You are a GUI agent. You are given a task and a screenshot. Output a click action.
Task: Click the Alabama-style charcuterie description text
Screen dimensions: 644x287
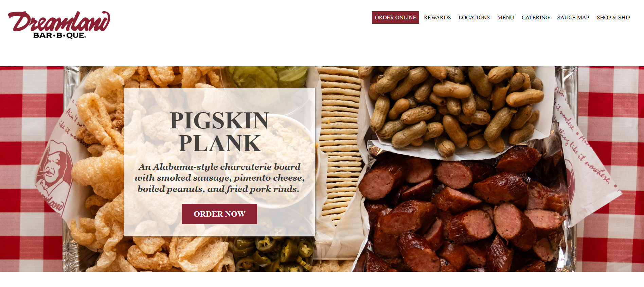(x=219, y=178)
